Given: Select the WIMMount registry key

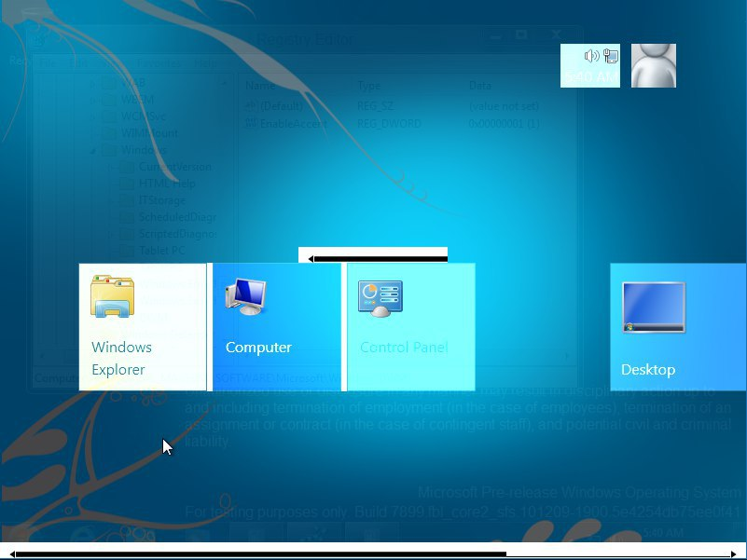Looking at the screenshot, I should tap(149, 133).
